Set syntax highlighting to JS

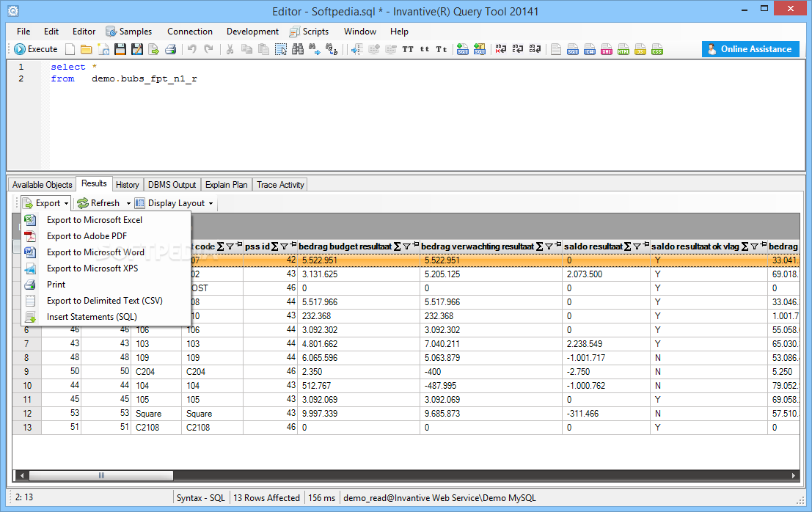coord(640,49)
